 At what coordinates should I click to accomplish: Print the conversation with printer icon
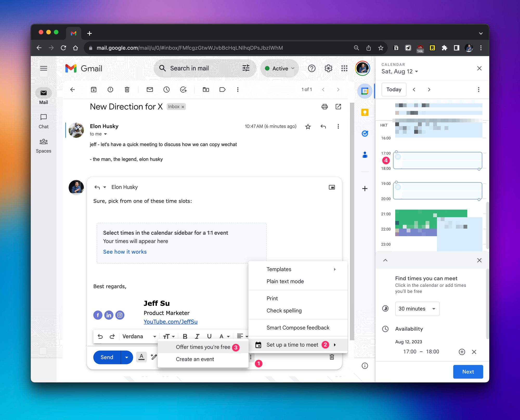coord(324,107)
